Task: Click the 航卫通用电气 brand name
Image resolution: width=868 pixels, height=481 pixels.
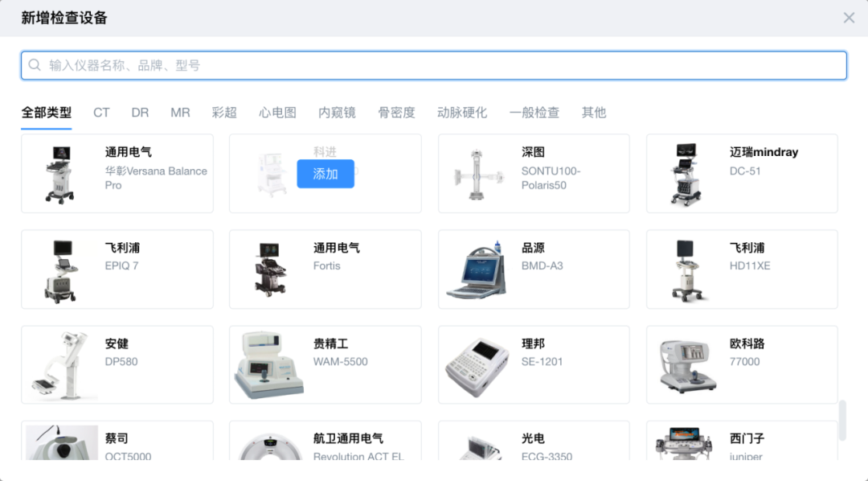Action: 348,438
